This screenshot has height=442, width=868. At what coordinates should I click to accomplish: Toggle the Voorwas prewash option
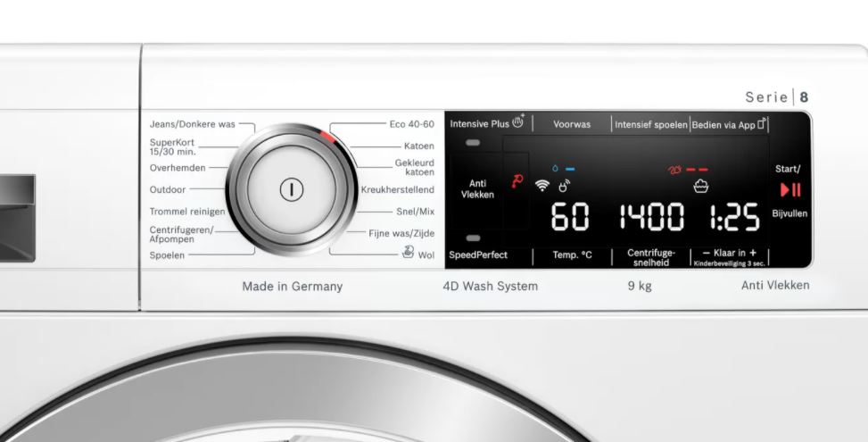coord(572,125)
